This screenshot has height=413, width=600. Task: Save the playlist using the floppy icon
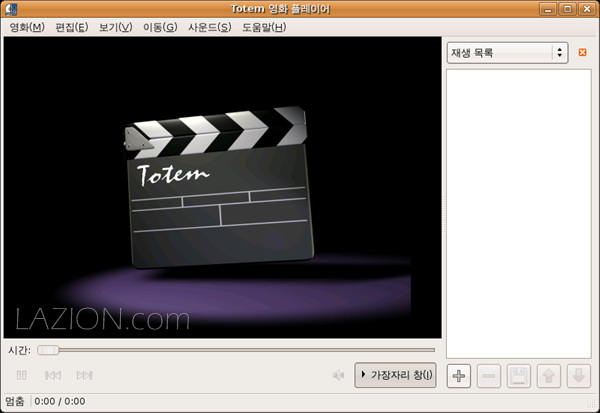click(x=518, y=376)
